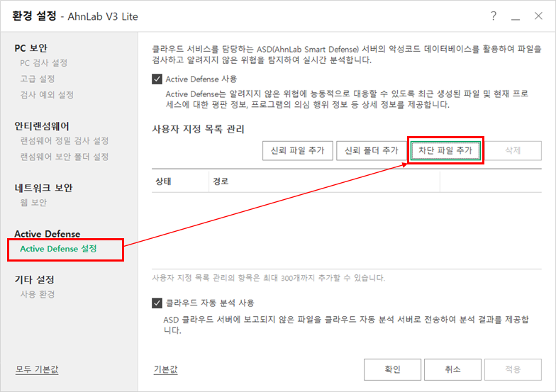Reset all with 모두 기본값 link
Image resolution: width=556 pixels, height=392 pixels.
pyautogui.click(x=37, y=370)
